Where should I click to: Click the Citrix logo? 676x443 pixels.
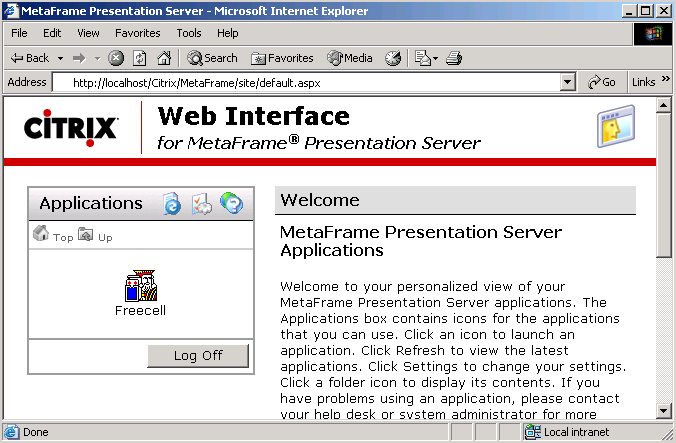point(71,128)
